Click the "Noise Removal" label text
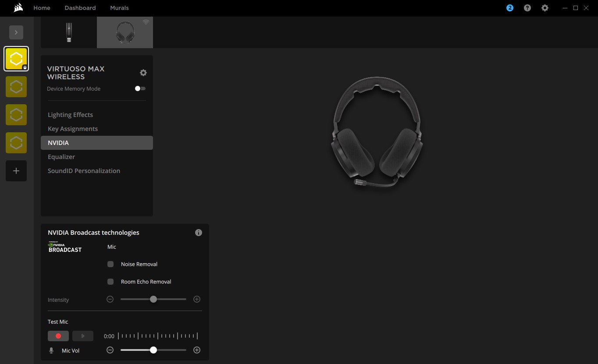The width and height of the screenshot is (598, 364). (x=139, y=264)
